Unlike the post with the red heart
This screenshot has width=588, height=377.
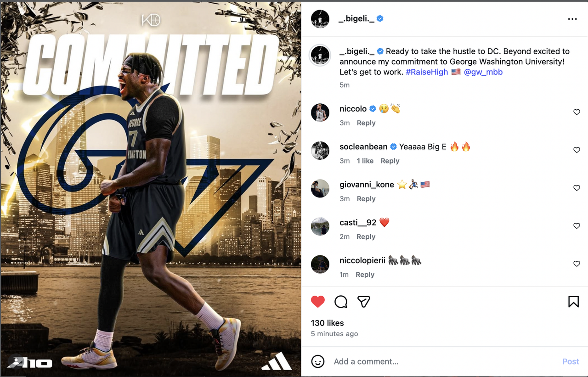(318, 302)
